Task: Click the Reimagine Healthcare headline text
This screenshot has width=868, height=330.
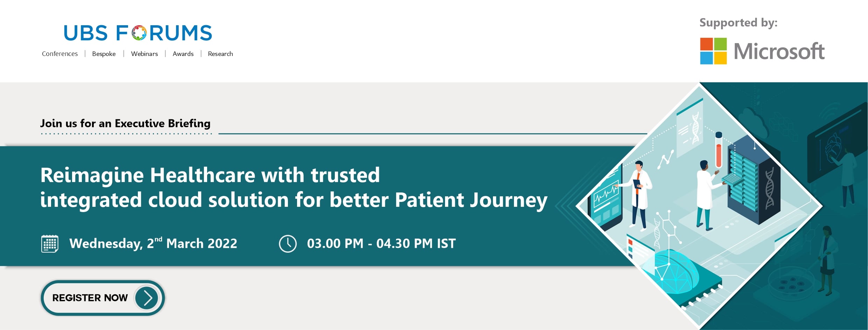Action: coord(294,187)
